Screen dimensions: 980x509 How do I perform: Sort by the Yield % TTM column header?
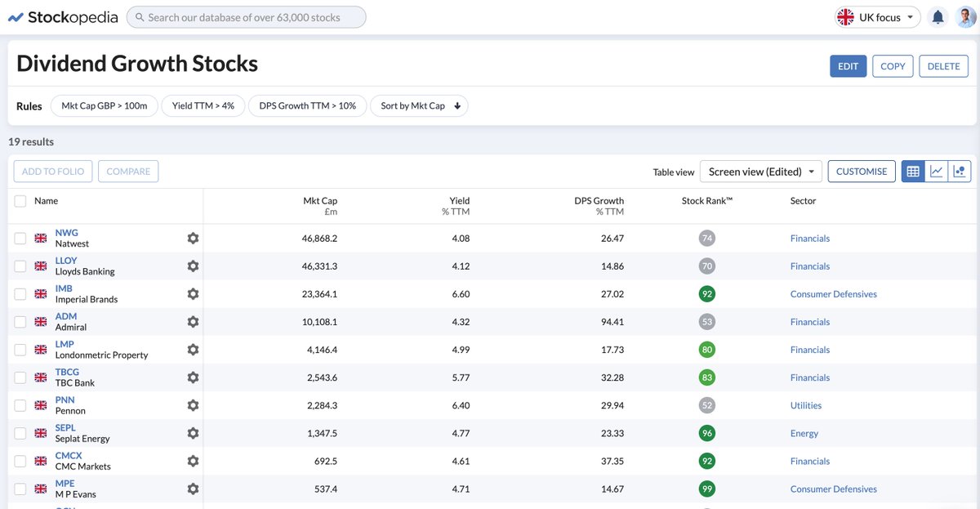pos(456,206)
